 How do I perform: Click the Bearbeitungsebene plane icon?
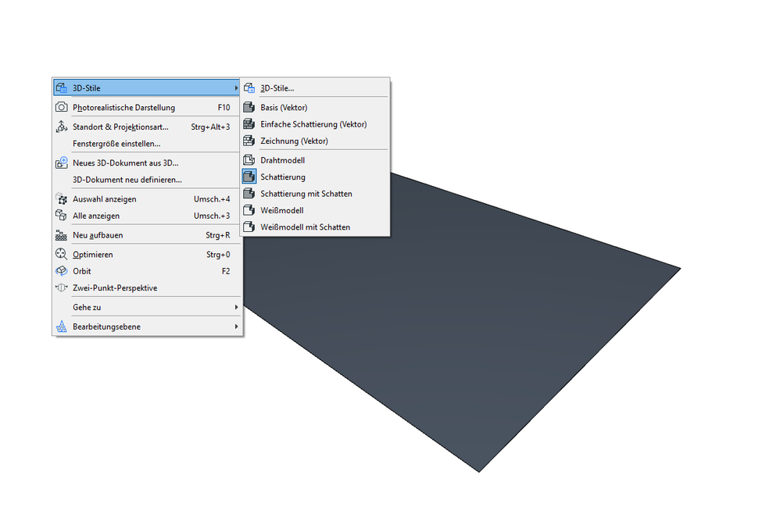[62, 327]
